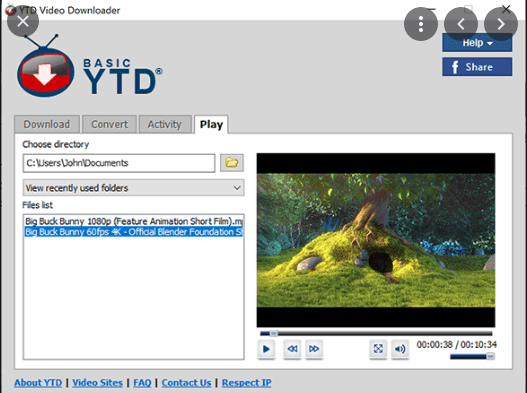Open the Respect IP link

point(246,383)
